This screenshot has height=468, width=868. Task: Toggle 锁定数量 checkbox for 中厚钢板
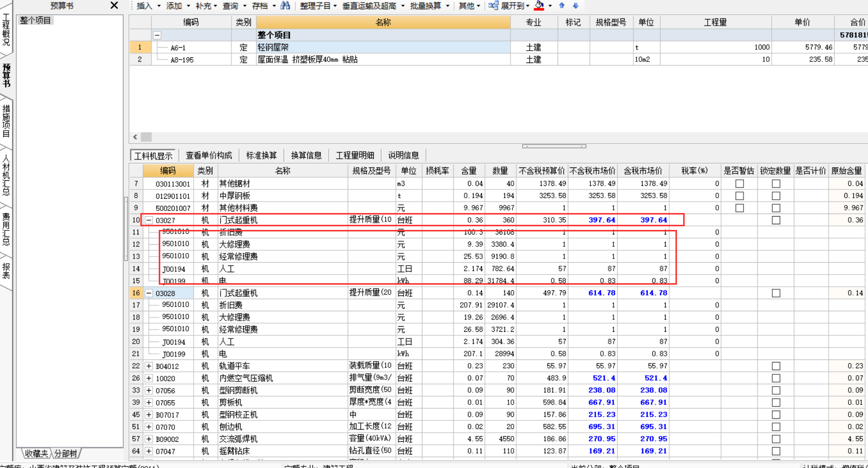pyautogui.click(x=776, y=196)
